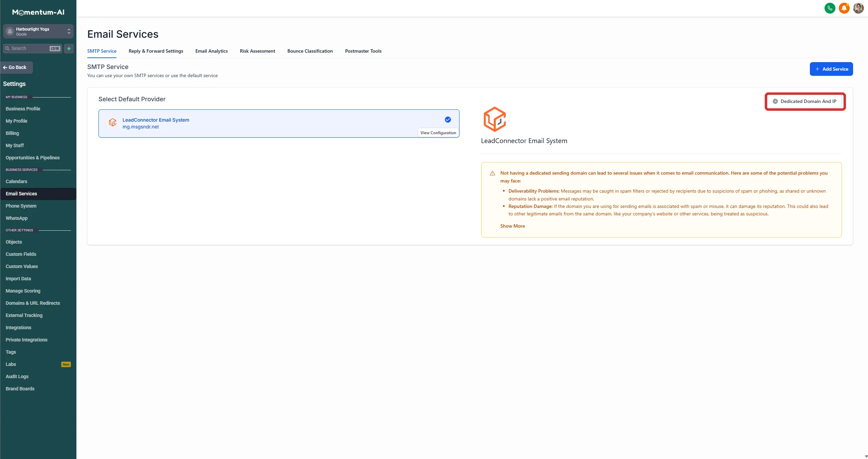Screen dimensions: 868x459
Task: Open WhatsApp settings
Action: tap(17, 218)
